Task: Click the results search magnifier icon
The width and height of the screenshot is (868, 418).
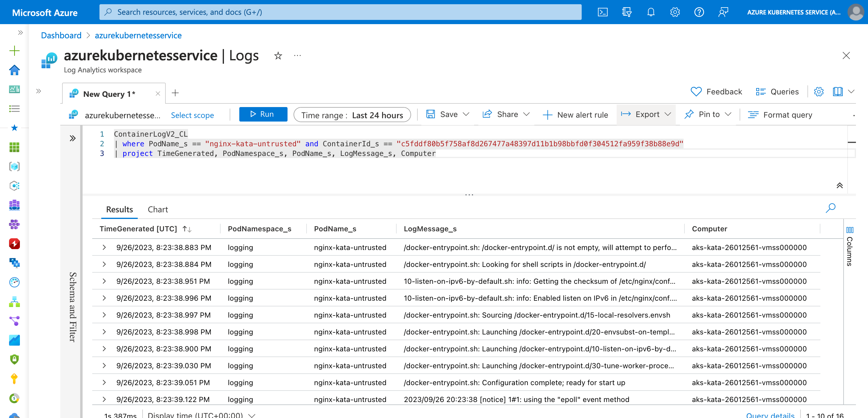Action: click(x=830, y=208)
